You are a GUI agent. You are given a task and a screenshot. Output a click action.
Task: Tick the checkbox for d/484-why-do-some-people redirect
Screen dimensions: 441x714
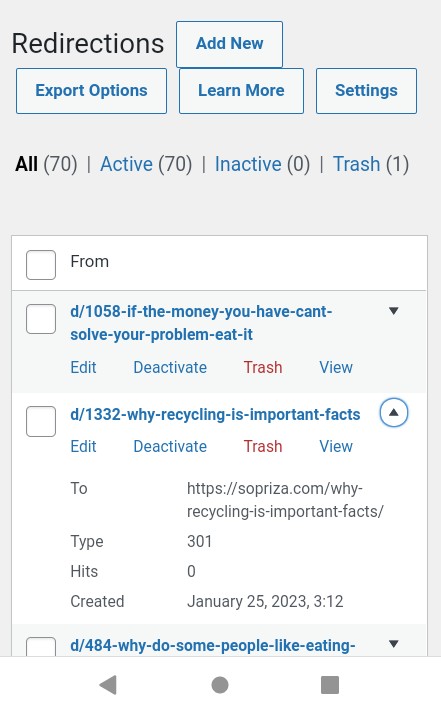[x=41, y=647]
